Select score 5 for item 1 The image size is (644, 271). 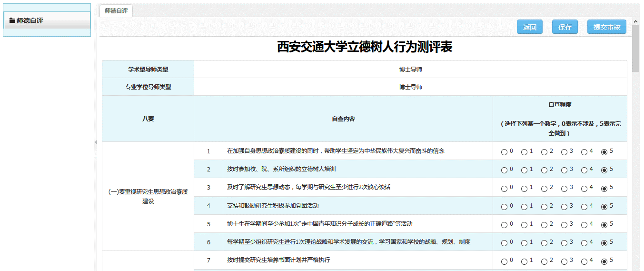[x=604, y=152]
